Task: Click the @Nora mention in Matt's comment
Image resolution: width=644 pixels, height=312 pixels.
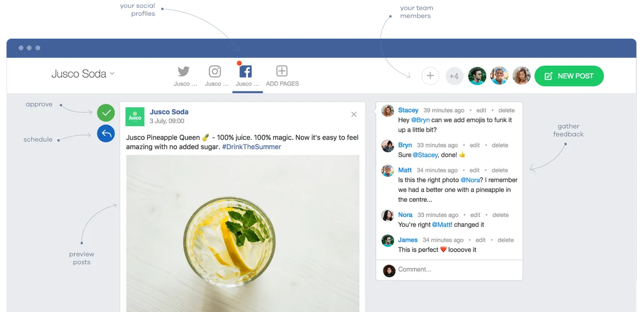Action: click(470, 180)
